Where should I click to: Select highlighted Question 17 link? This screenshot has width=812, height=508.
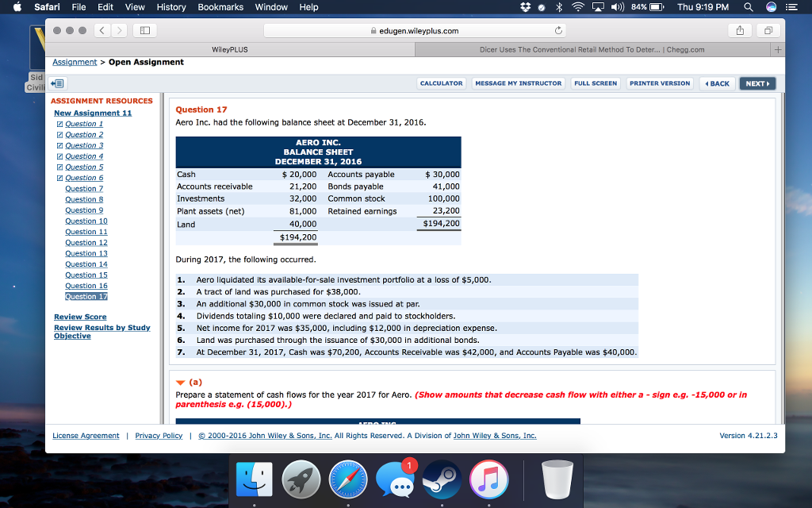coord(86,297)
